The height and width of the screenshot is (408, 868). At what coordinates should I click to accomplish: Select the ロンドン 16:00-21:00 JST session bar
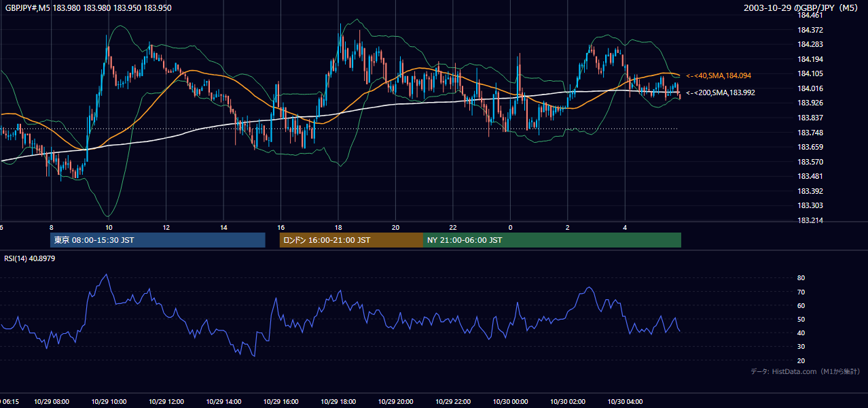[352, 240]
